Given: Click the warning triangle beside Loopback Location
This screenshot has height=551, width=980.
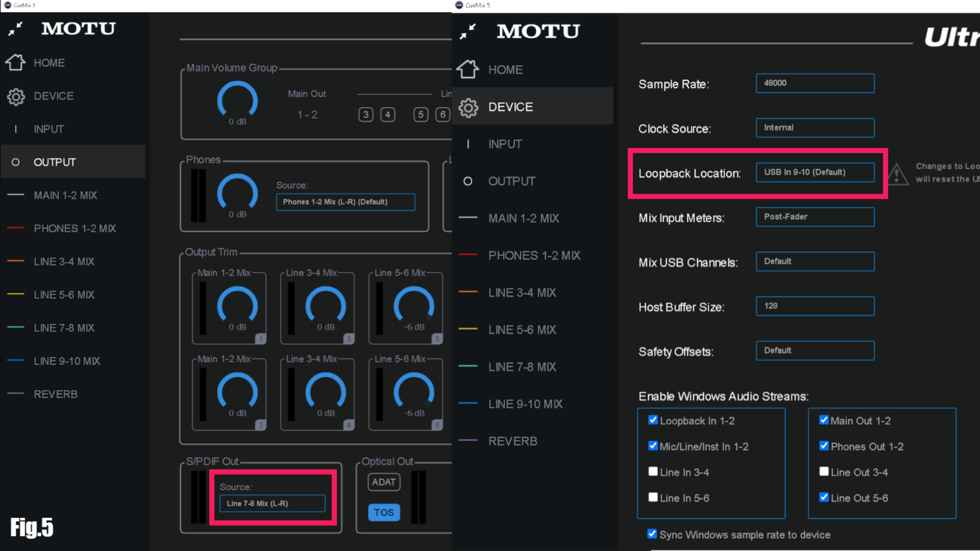Looking at the screenshot, I should click(x=897, y=173).
